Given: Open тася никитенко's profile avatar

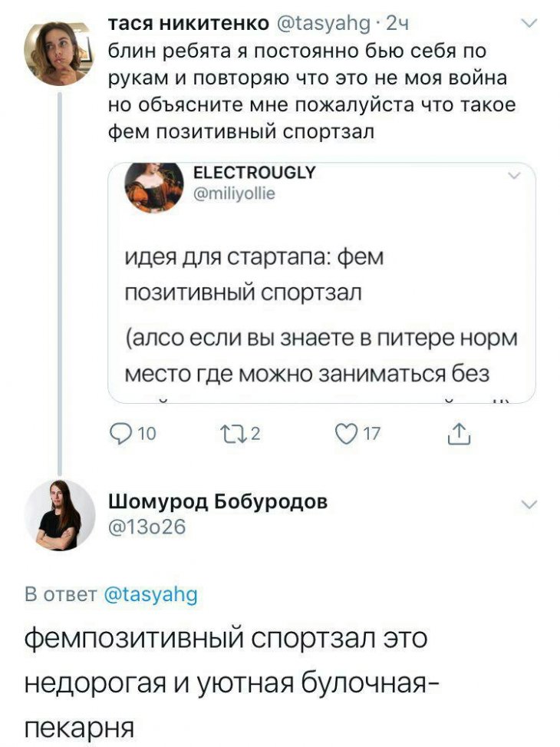Looking at the screenshot, I should point(58,51).
